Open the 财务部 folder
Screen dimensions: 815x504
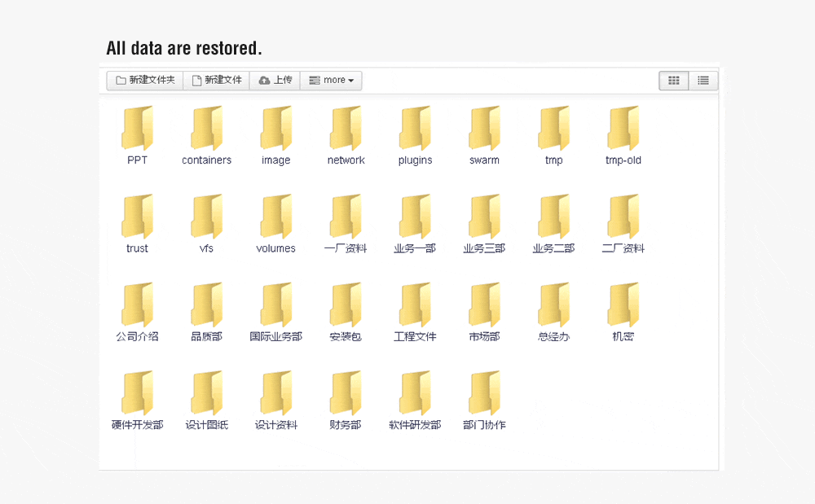[346, 394]
